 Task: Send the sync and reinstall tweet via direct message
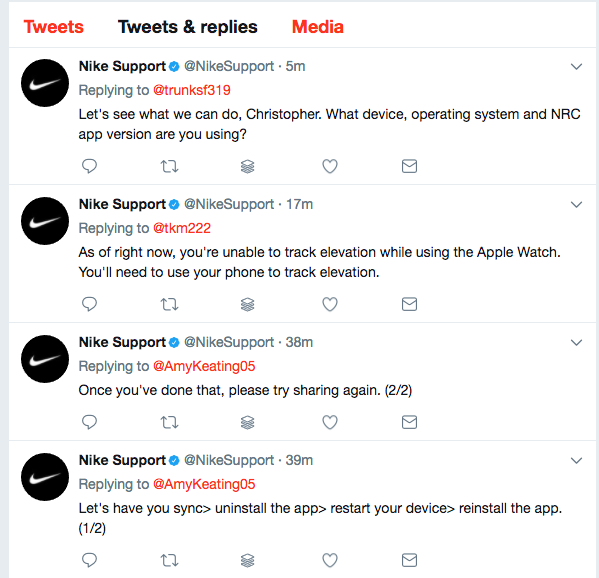[x=409, y=560]
